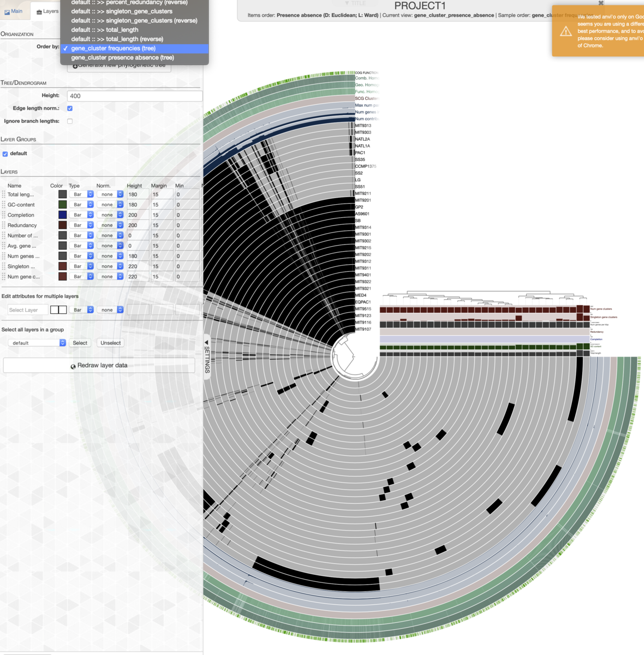Open Norm dropdown for Num gene c... layer
The image size is (644, 655).
point(111,277)
